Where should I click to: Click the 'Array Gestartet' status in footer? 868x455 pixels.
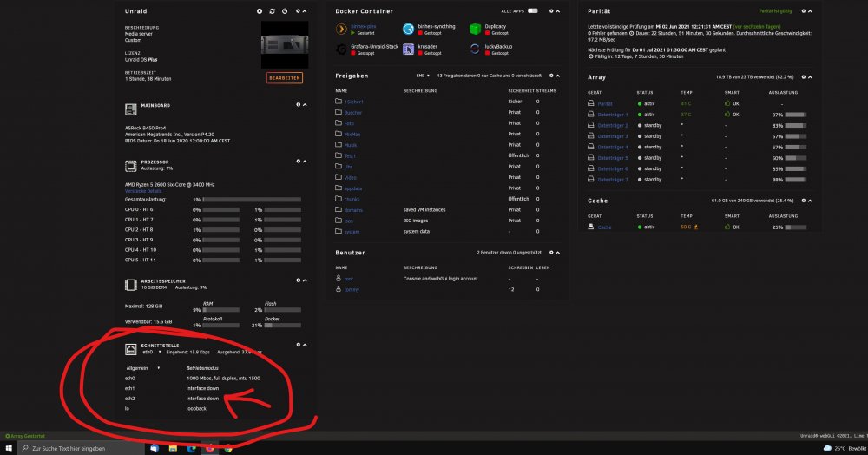point(25,436)
